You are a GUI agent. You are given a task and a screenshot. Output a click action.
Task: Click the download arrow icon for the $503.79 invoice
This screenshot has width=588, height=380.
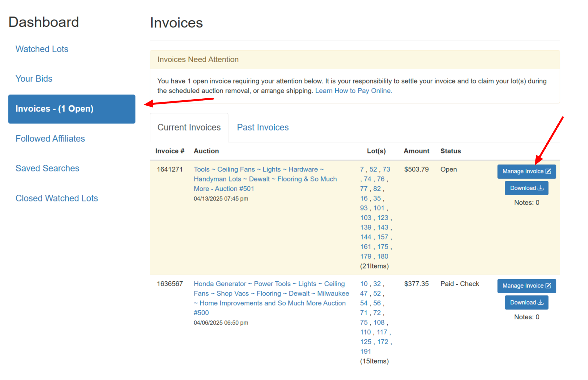(x=541, y=188)
